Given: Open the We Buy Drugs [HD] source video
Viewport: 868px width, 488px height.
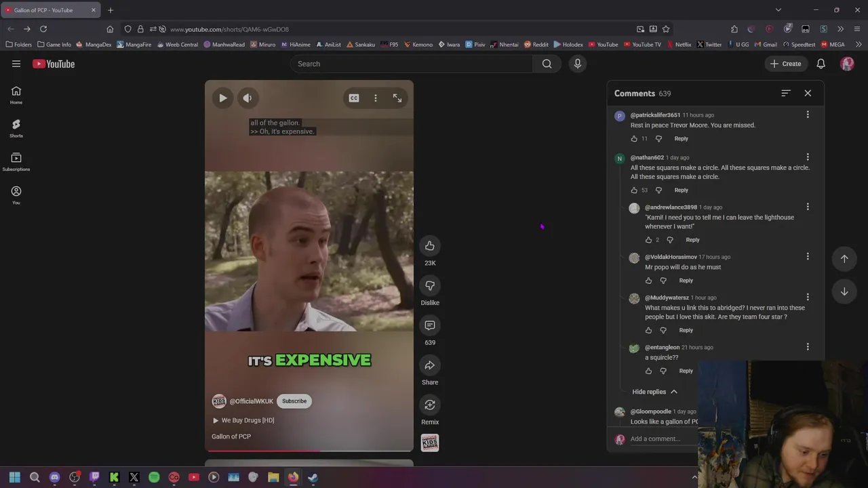Looking at the screenshot, I should pos(244,420).
